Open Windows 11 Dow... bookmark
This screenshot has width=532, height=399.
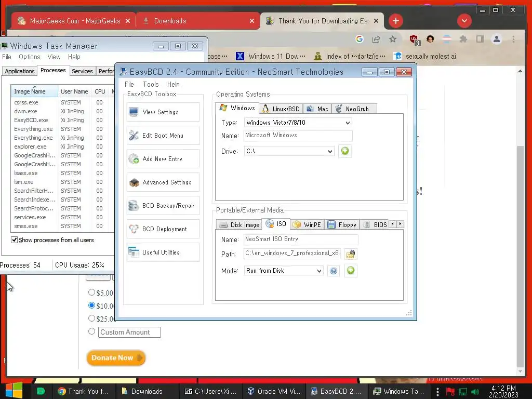point(271,56)
